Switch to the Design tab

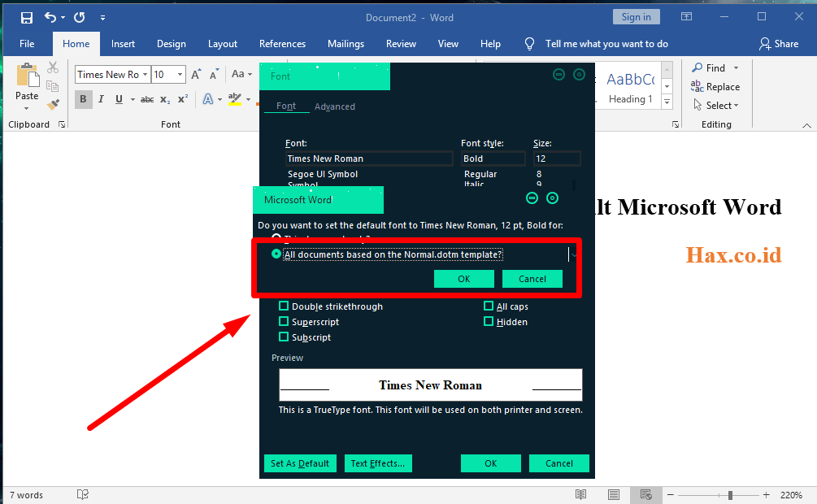(172, 44)
